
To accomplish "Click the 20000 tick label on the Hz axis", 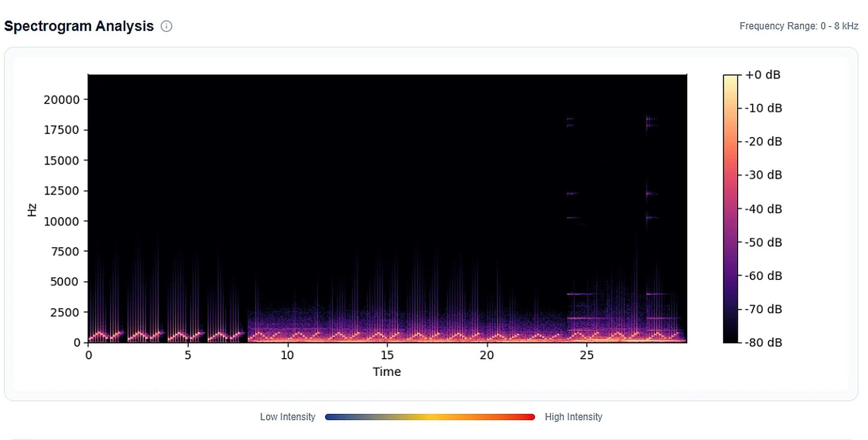I will click(61, 99).
